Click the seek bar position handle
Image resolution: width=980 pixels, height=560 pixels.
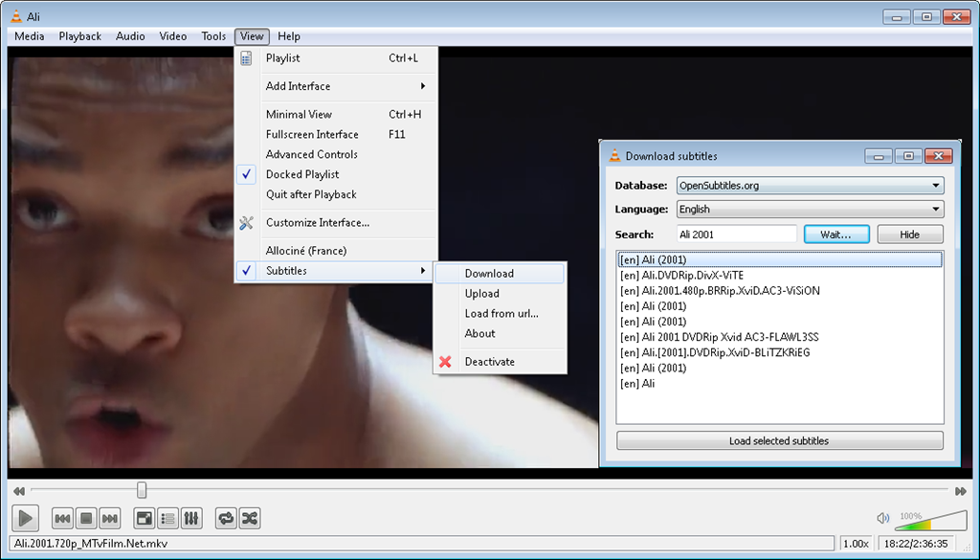click(142, 491)
